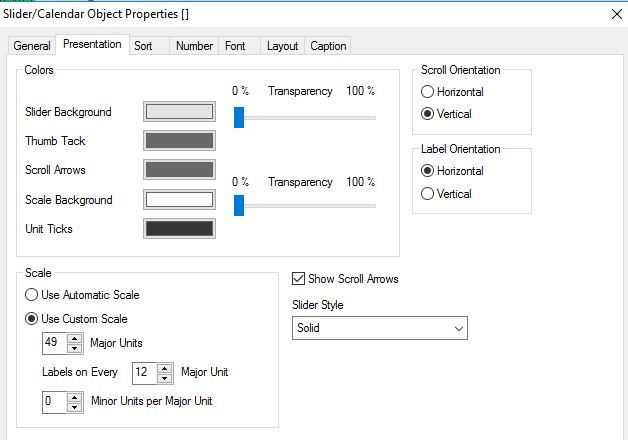Click the Unit Ticks color swatch
This screenshot has width=628, height=440.
coord(180,228)
